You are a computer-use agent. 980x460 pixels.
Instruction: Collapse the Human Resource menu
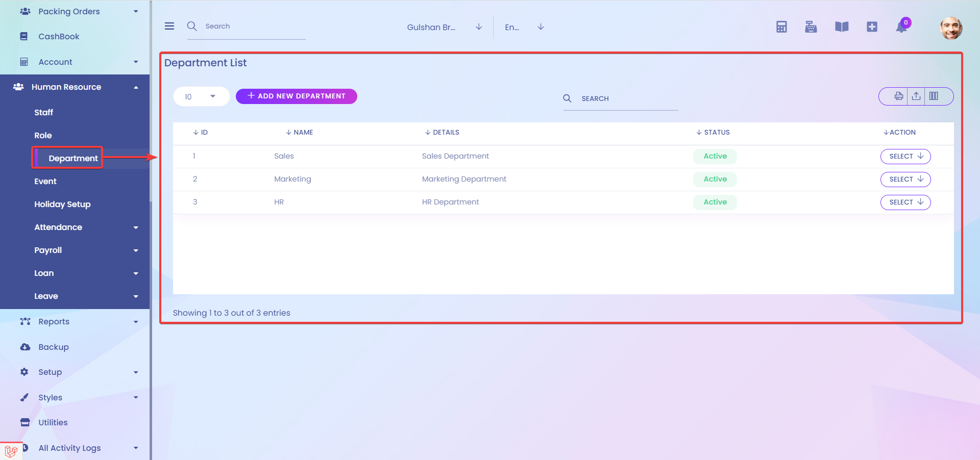pyautogui.click(x=136, y=87)
